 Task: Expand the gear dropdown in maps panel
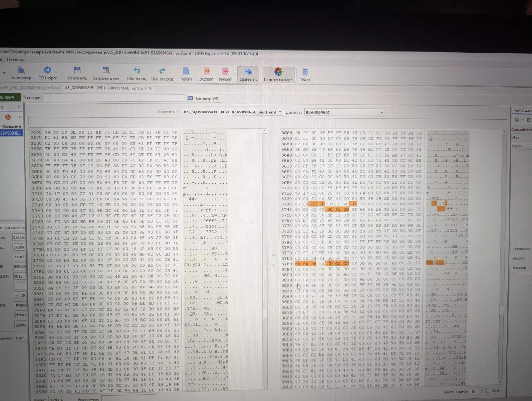[518, 120]
